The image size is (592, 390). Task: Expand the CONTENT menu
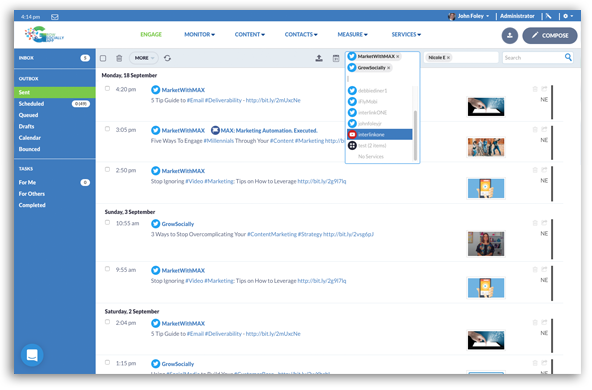coord(250,34)
